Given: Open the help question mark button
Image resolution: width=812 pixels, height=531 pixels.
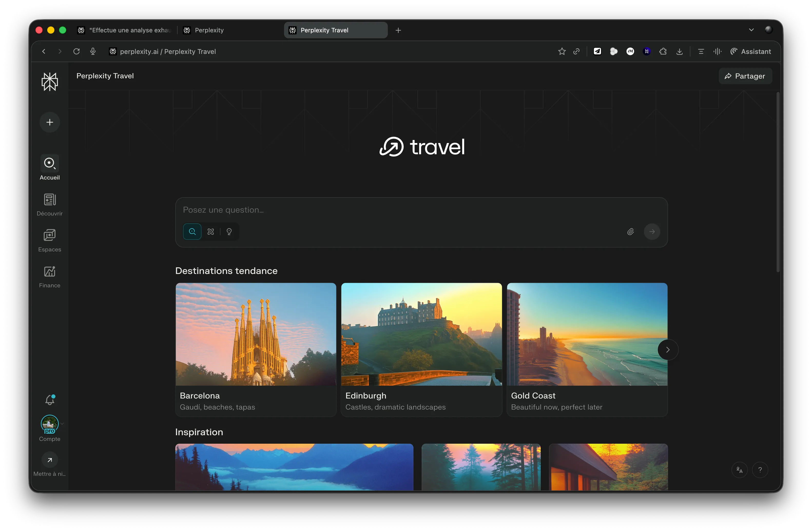Looking at the screenshot, I should pos(760,470).
